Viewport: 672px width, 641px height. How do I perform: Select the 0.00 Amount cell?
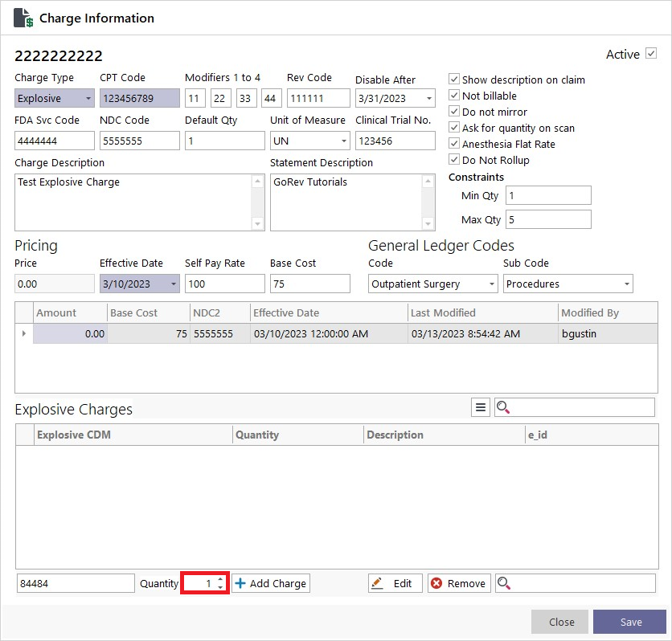70,333
